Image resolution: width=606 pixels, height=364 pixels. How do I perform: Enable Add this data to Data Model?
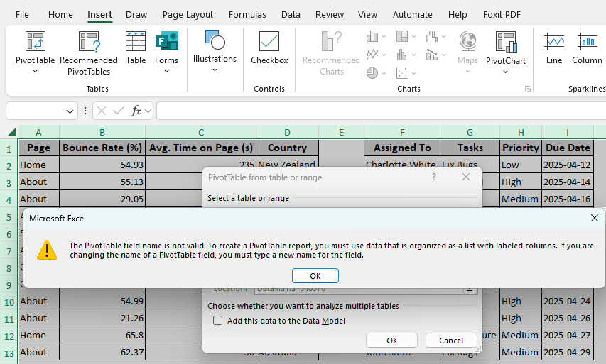pos(218,321)
